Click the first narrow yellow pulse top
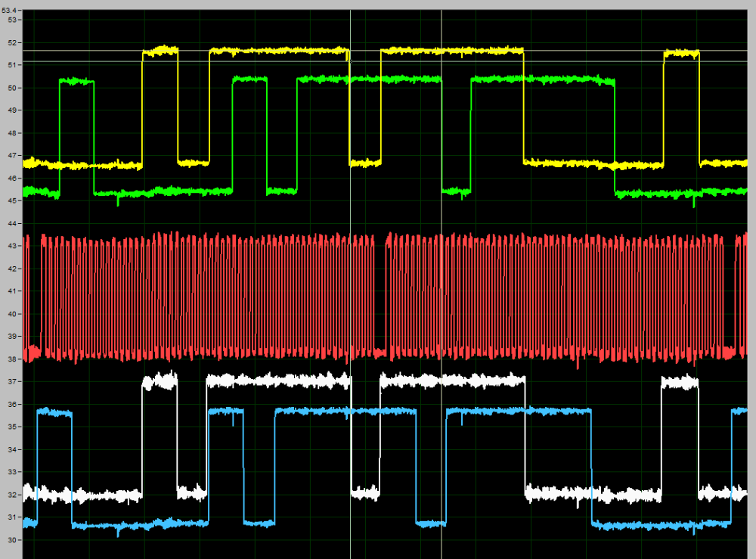 pyautogui.click(x=160, y=51)
